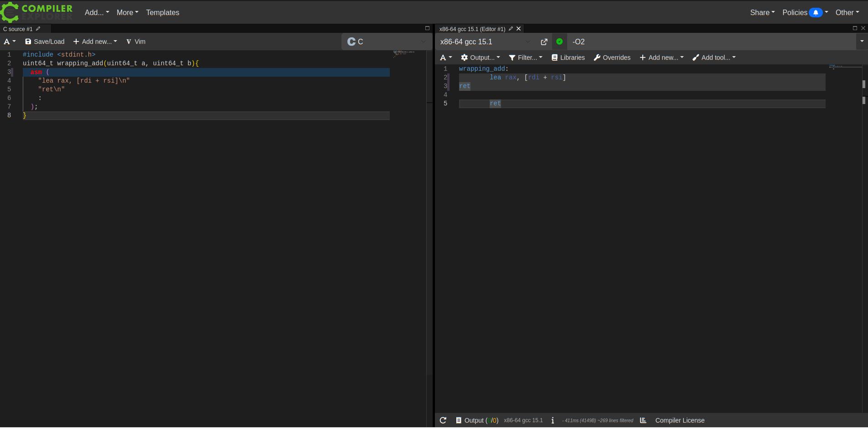Rename compiler pane with pencil icon
This screenshot has height=429, width=868.
point(511,29)
